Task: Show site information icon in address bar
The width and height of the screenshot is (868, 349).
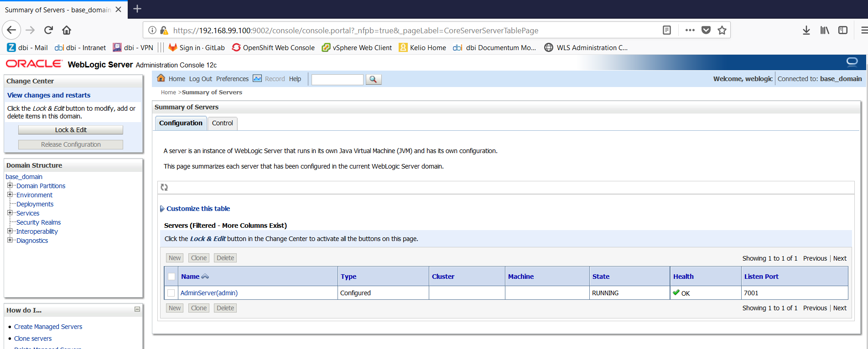Action: (152, 30)
